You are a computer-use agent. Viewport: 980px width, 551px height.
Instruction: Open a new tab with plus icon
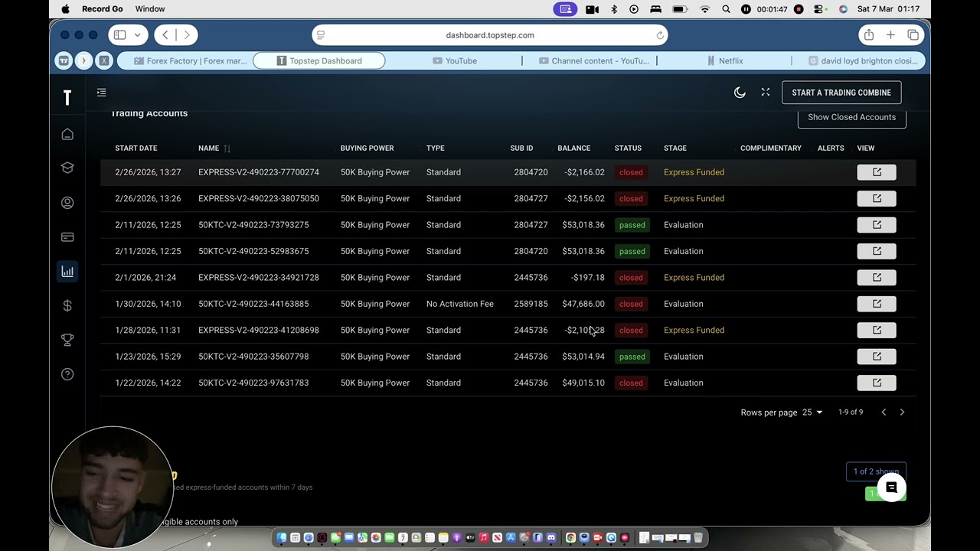point(890,35)
